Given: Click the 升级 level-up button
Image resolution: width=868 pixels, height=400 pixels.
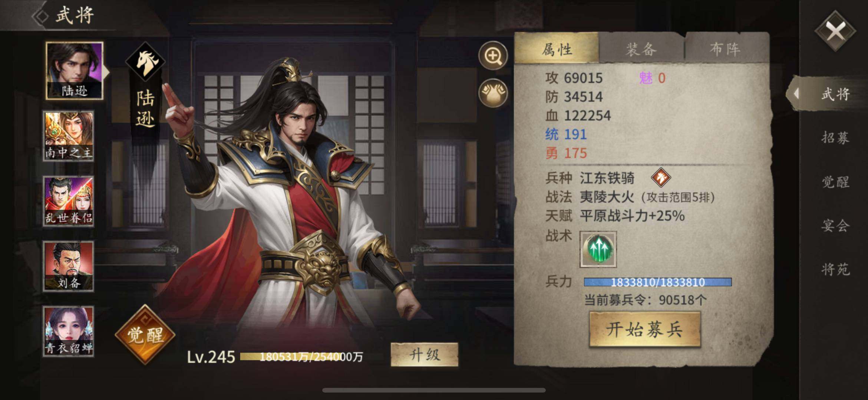Looking at the screenshot, I should click(x=425, y=355).
